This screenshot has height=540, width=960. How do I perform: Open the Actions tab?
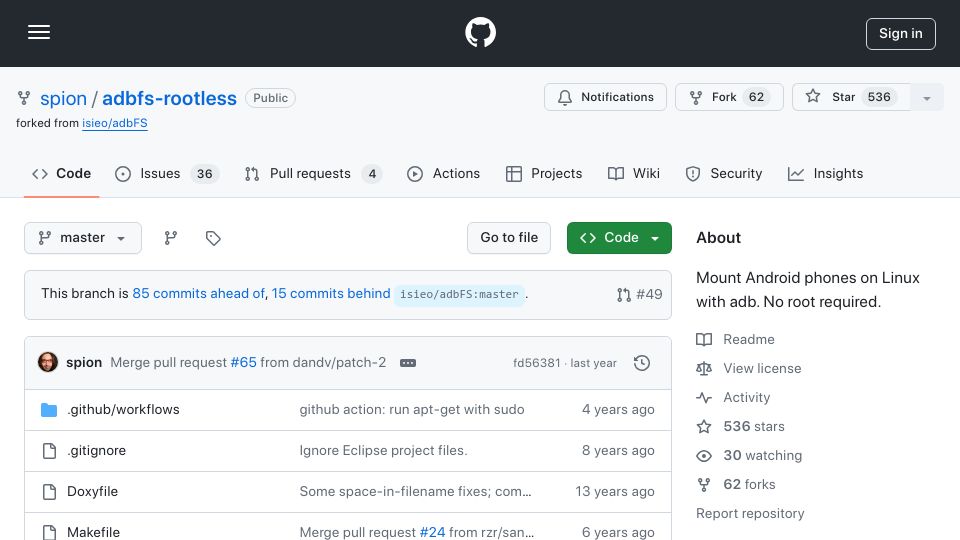click(x=443, y=174)
